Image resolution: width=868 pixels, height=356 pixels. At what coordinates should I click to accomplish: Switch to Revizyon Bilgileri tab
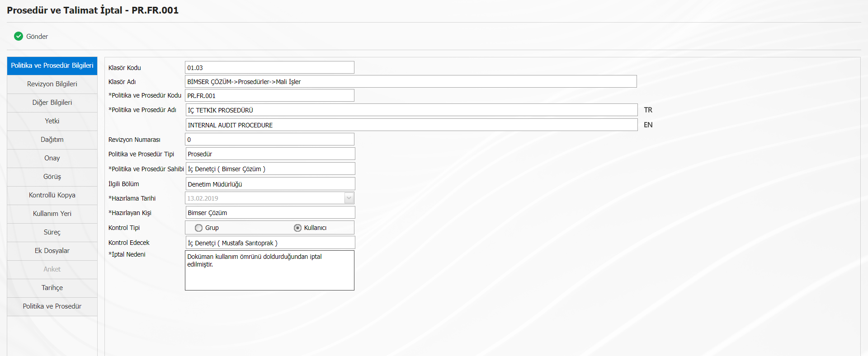(x=52, y=84)
